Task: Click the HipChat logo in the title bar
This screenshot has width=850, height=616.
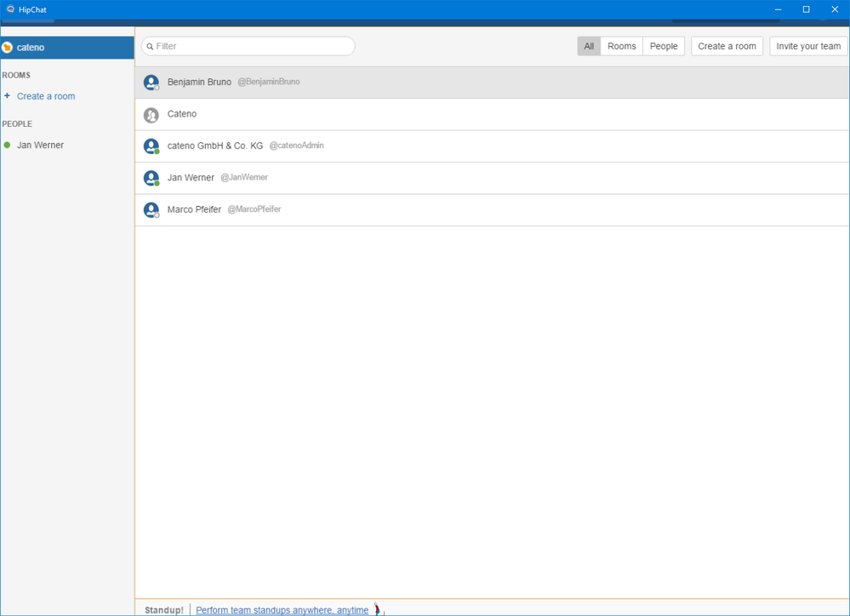Action: (x=10, y=9)
